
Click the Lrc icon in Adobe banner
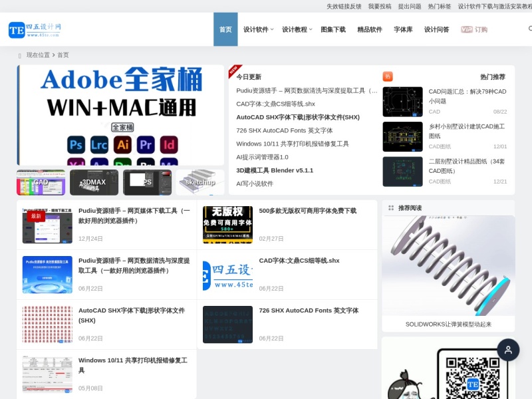pyautogui.click(x=99, y=145)
